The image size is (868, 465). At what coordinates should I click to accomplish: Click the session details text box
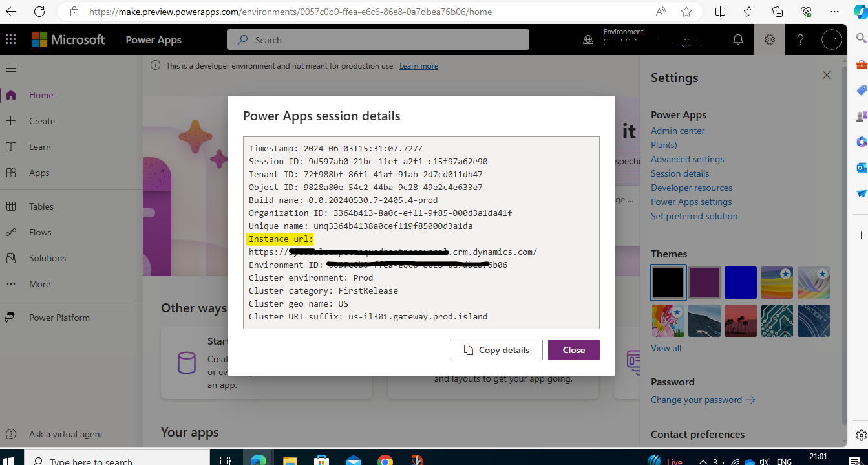[421, 233]
